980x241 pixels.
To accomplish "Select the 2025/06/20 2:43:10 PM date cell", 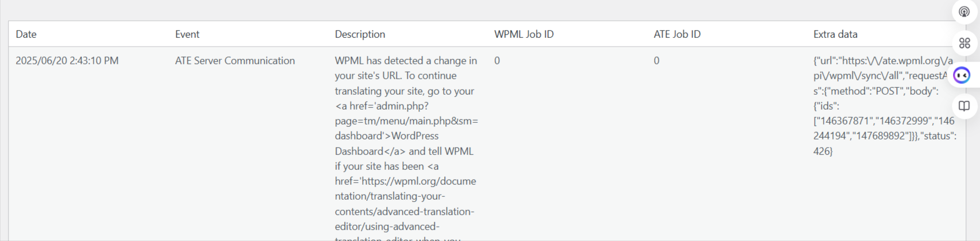I will point(67,61).
